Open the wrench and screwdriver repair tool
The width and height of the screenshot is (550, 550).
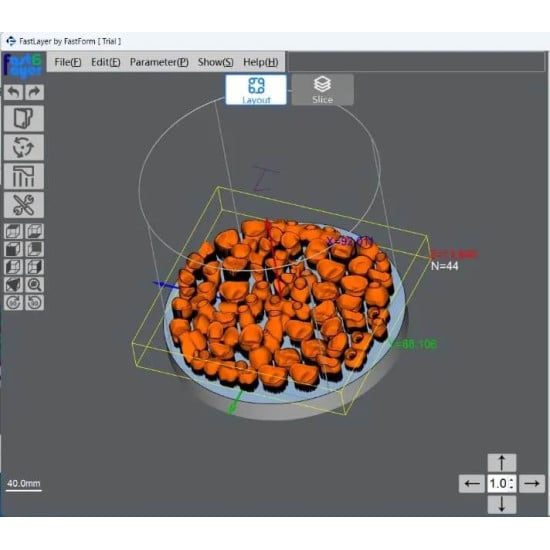tap(24, 205)
